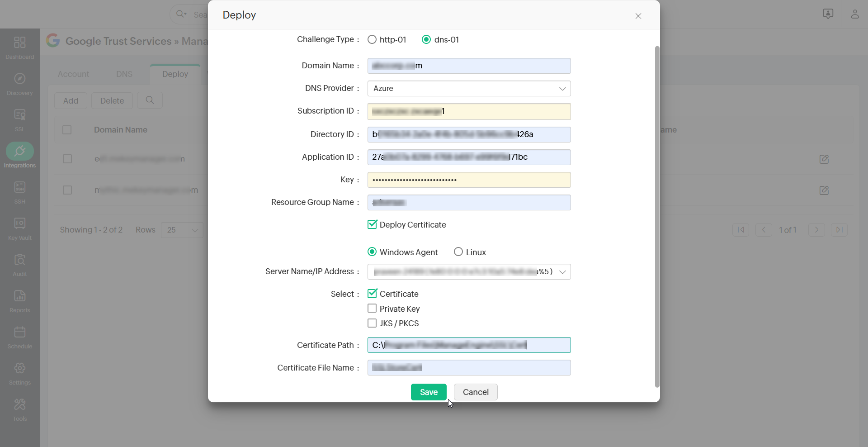
Task: Switch to the Deploy tab
Action: (x=175, y=74)
